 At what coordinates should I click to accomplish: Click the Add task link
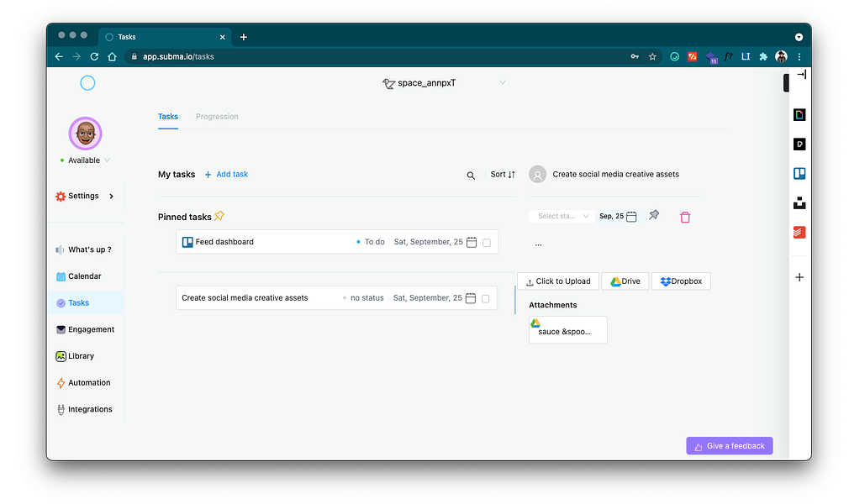click(x=226, y=175)
